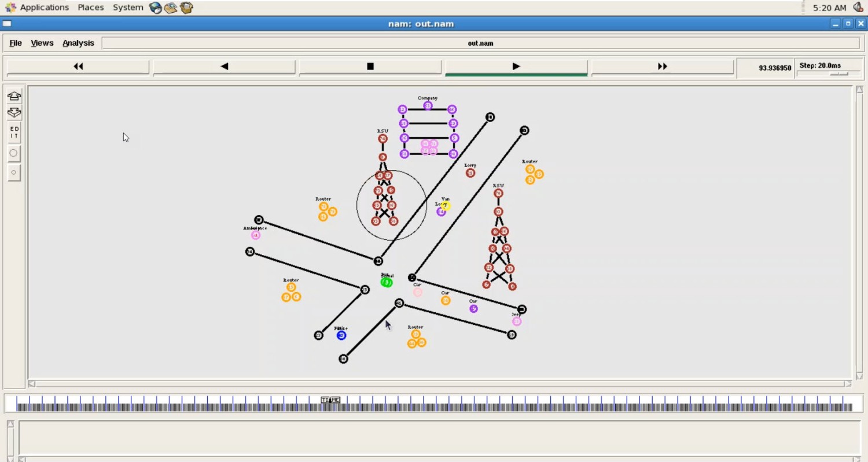The image size is (868, 462).
Task: Select the small circle node tool
Action: click(13, 172)
